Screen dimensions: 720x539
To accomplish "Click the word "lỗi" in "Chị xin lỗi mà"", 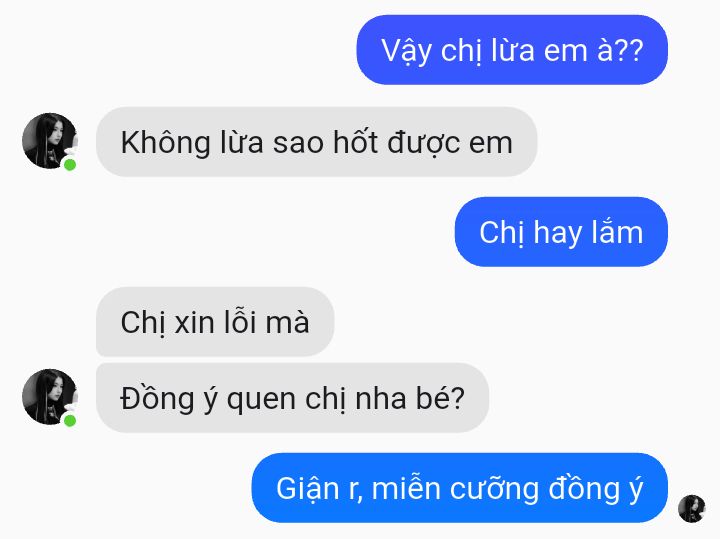I will [x=240, y=320].
